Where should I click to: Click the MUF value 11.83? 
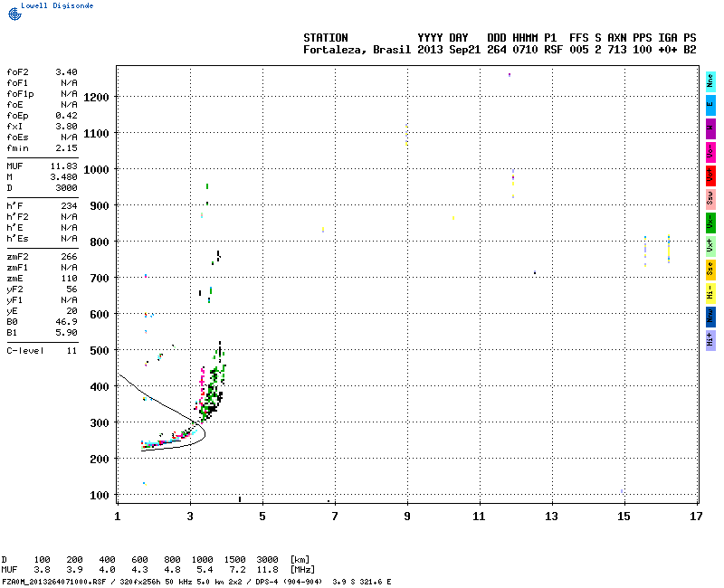64,166
